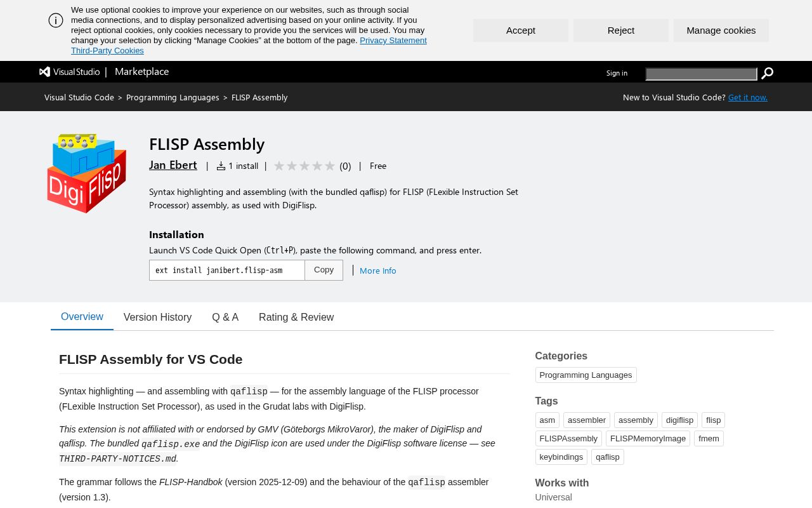Click the Get it now link

748,97
